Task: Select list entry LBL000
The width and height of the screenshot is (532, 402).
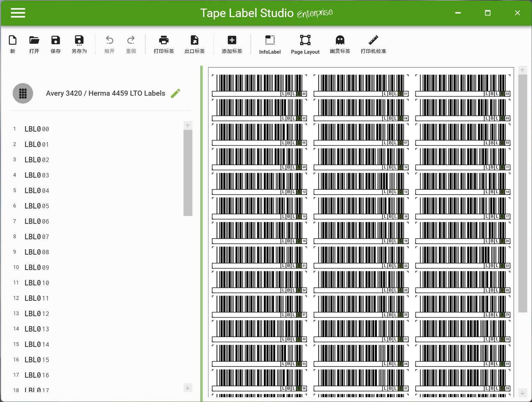Action: (37, 129)
